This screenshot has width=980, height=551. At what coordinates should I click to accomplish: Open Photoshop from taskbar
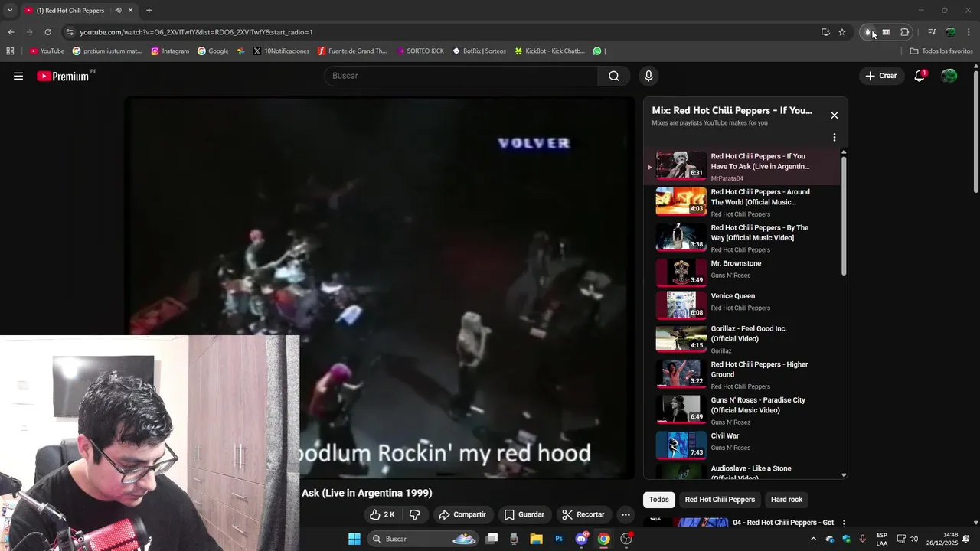(x=559, y=539)
